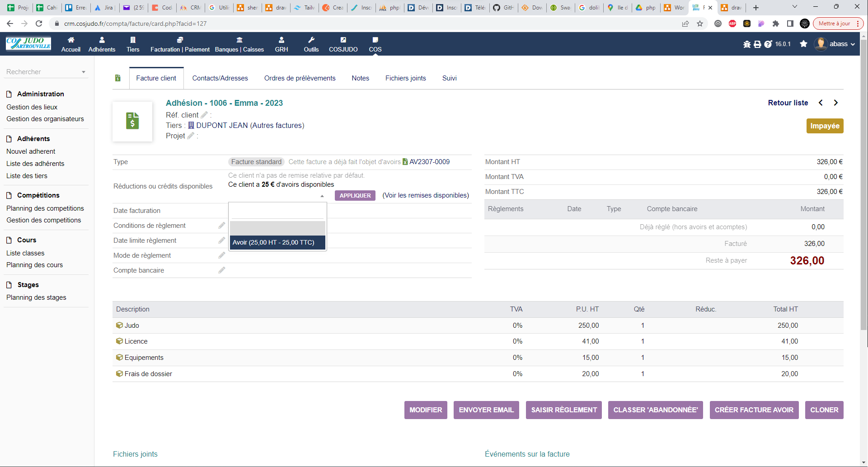The width and height of the screenshot is (868, 467).
Task: Open the Suivi tab
Action: tap(450, 78)
